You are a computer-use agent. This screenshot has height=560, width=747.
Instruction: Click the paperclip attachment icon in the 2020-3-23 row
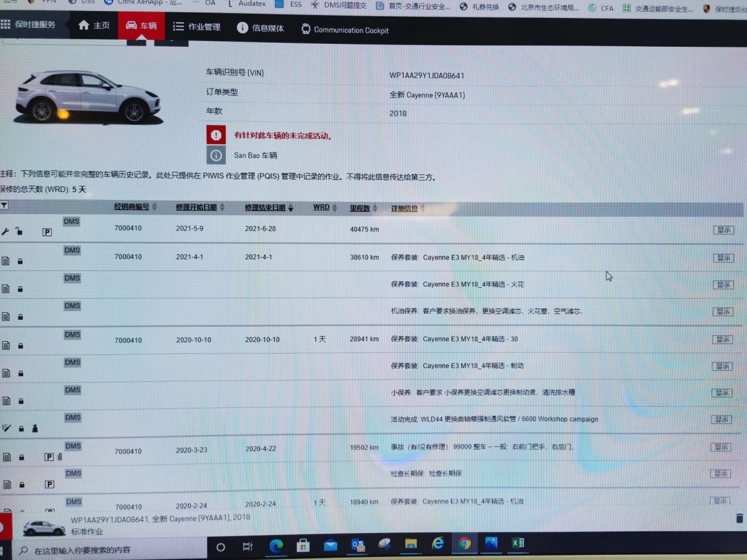pos(60,456)
